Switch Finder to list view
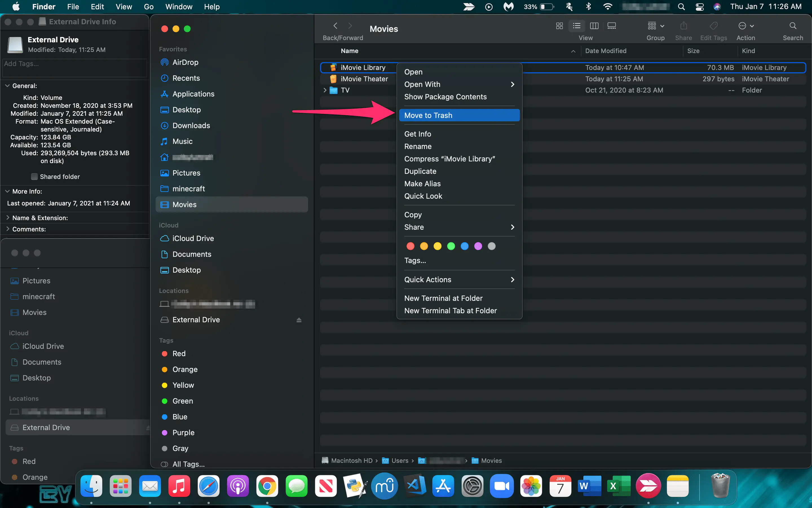This screenshot has width=812, height=508. (577, 26)
